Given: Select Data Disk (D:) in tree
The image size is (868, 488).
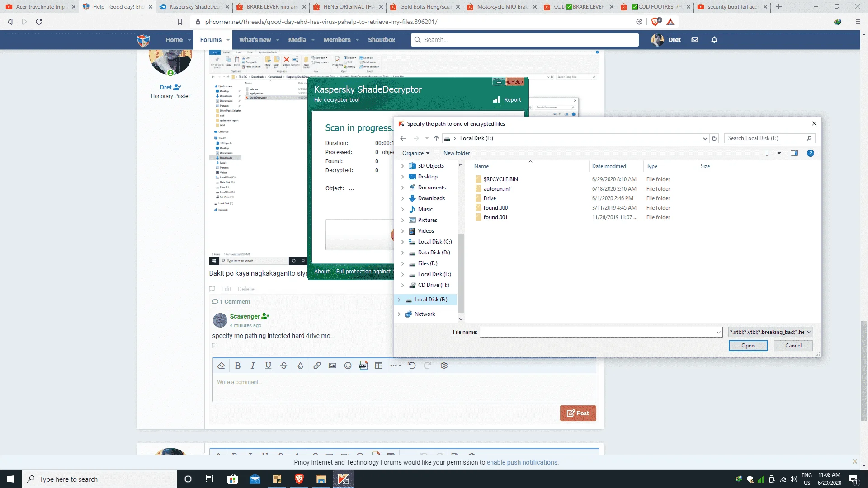Looking at the screenshot, I should coord(434,253).
